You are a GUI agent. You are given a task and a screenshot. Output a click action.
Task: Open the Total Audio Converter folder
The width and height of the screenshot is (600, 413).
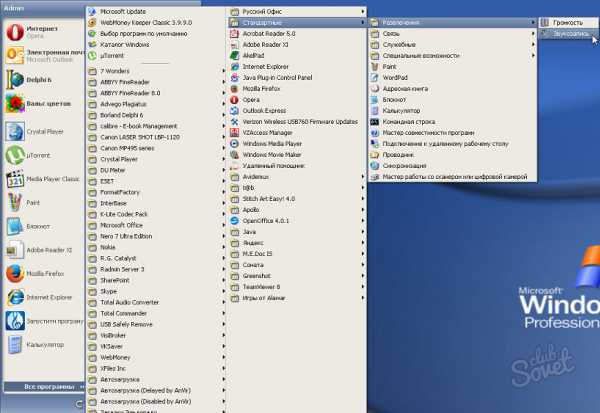click(155, 302)
